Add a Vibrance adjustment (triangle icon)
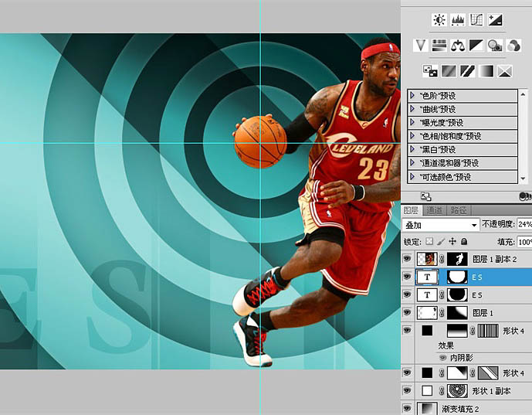Viewport: 532px width, 415px height. [x=420, y=45]
